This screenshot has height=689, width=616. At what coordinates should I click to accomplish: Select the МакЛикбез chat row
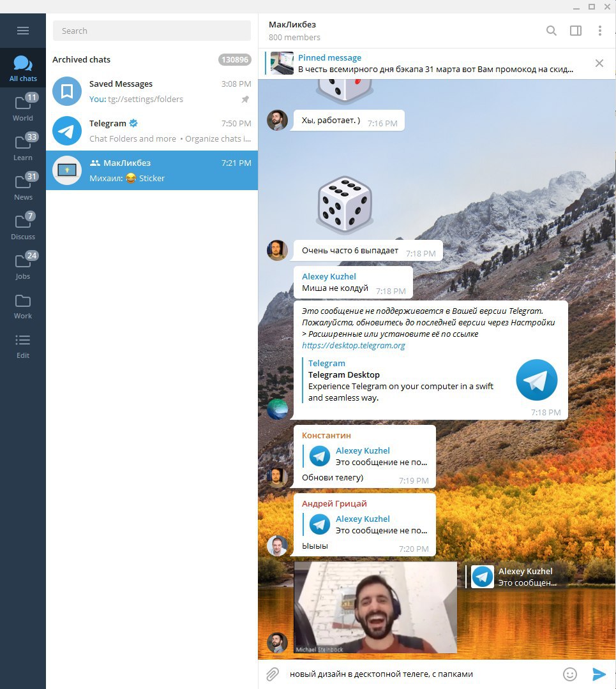(x=152, y=170)
